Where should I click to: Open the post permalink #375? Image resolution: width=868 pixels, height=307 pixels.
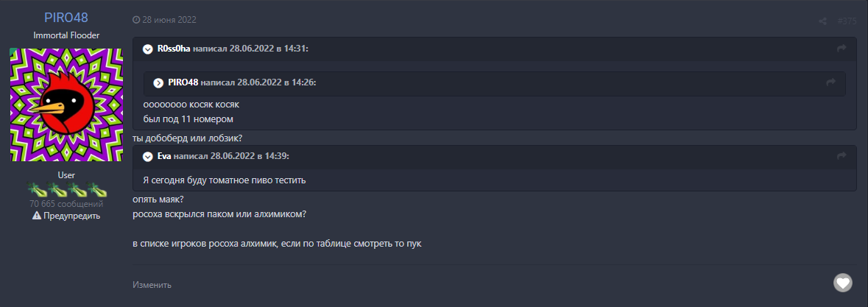pos(846,21)
